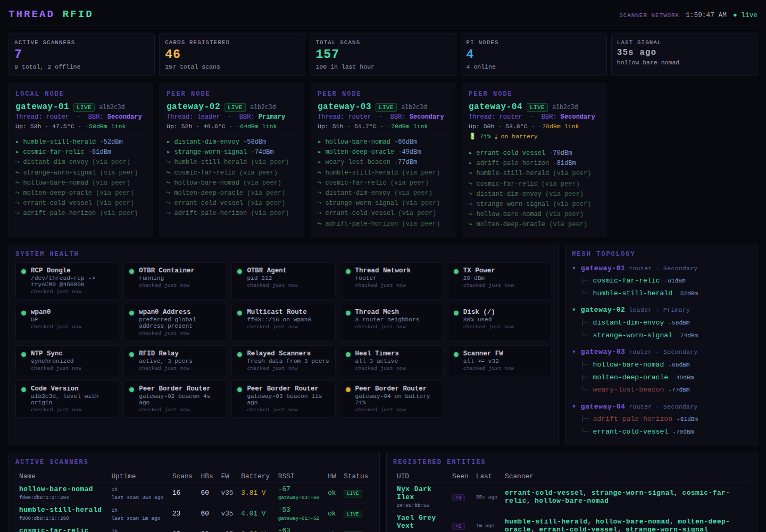Click the Heal Timers status dot

coord(348,354)
